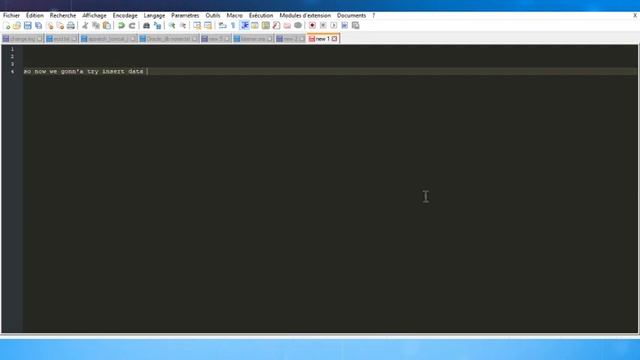Viewport: 640px width, 360px height.
Task: Open the Langage menu
Action: [x=154, y=16]
